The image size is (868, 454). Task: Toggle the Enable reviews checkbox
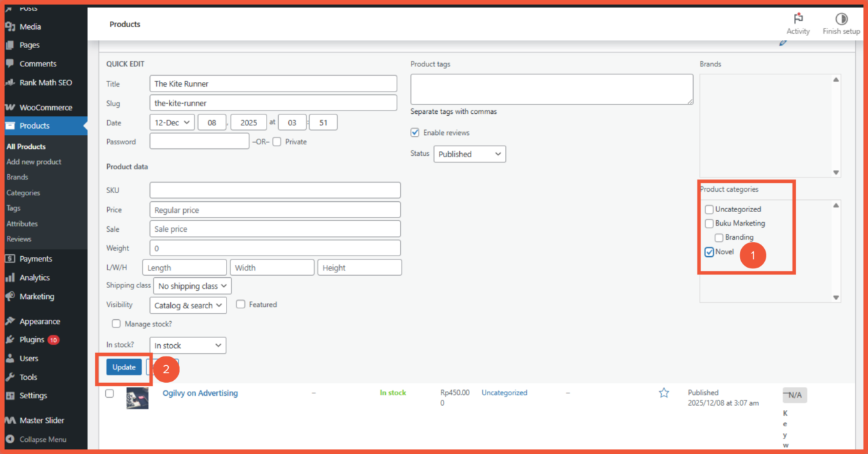point(415,133)
